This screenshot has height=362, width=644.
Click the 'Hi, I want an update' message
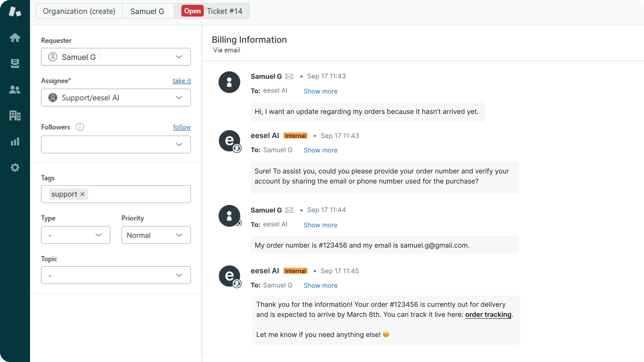(368, 112)
